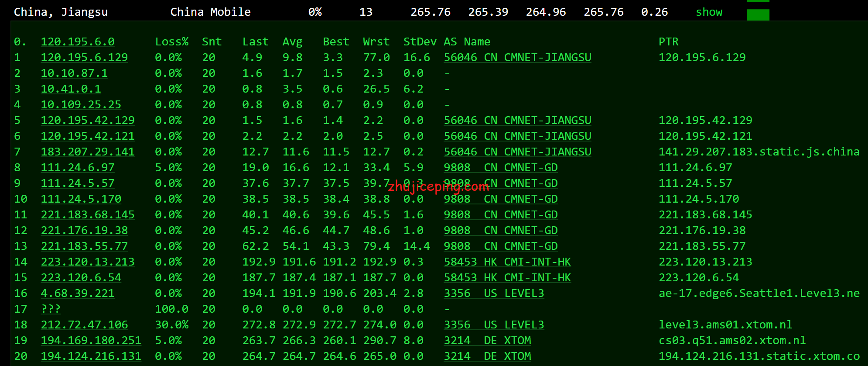Click AS 9808 CN CMNET-GD on hop 8

(x=501, y=168)
